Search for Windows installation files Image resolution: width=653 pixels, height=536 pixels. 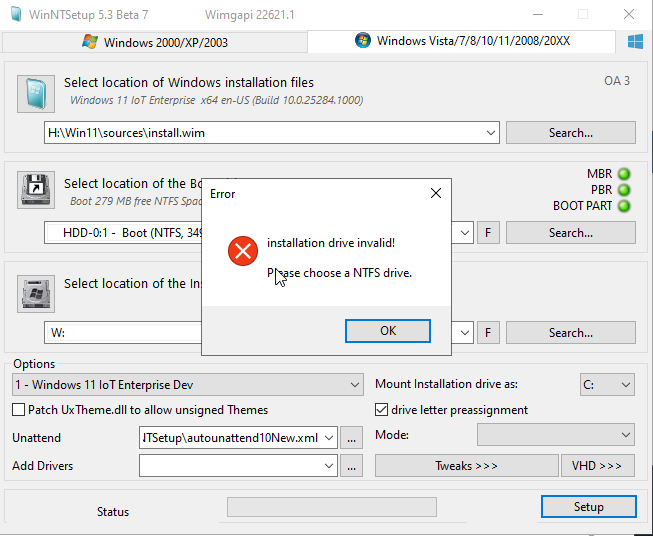tap(571, 133)
